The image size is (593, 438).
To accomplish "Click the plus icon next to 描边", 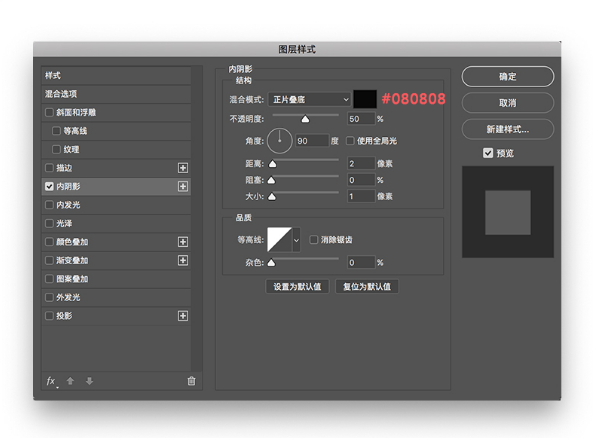I will (x=183, y=168).
